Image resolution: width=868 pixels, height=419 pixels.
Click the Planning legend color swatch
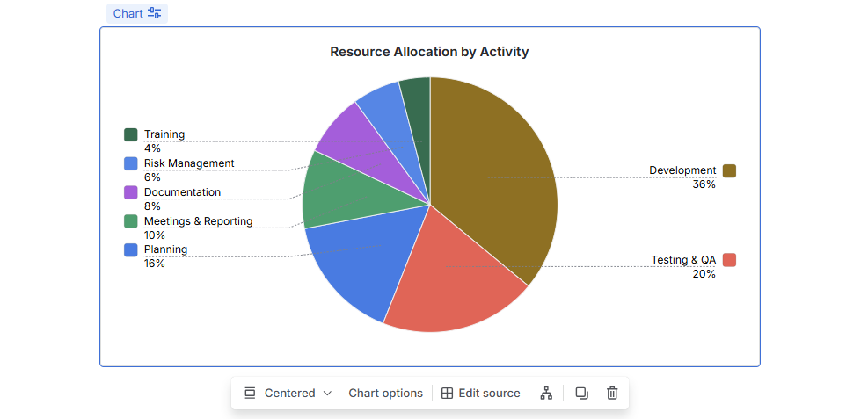pos(131,249)
